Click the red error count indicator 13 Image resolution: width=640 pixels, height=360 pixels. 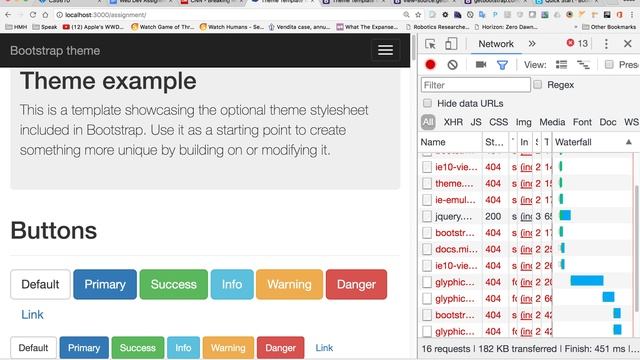[x=577, y=43]
